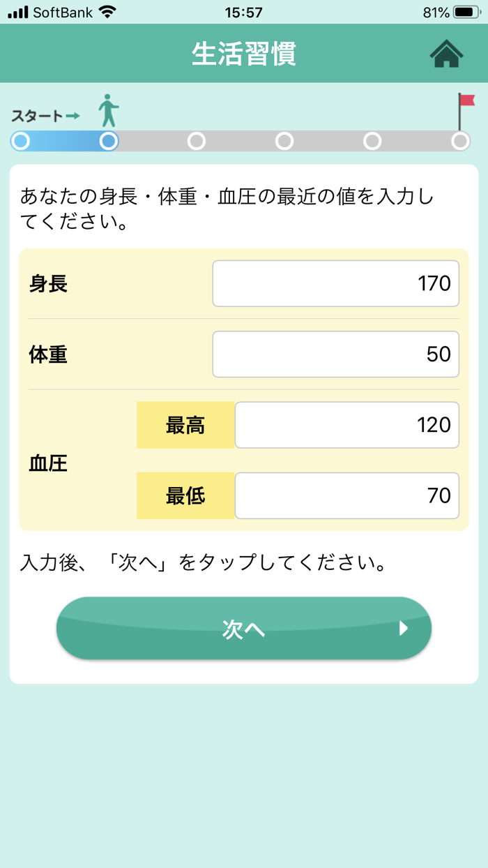This screenshot has height=868, width=488.
Task: Tap the 次へ button to proceed
Action: pos(244,628)
